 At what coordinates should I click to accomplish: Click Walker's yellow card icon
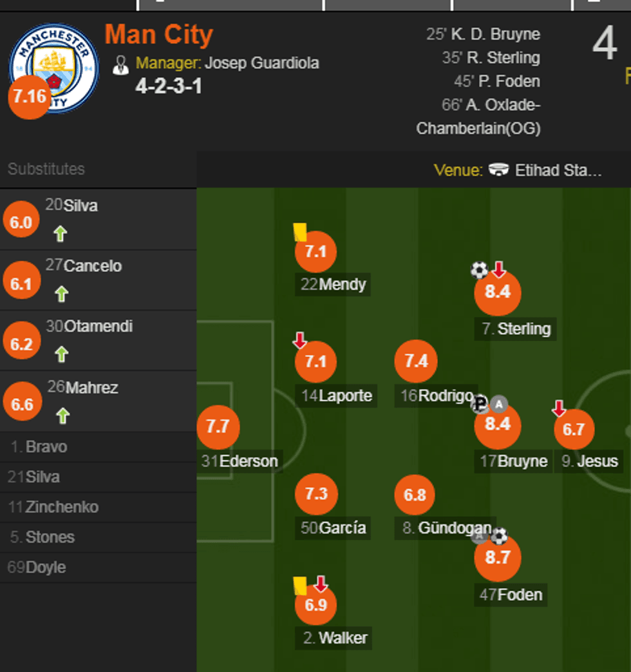click(299, 585)
